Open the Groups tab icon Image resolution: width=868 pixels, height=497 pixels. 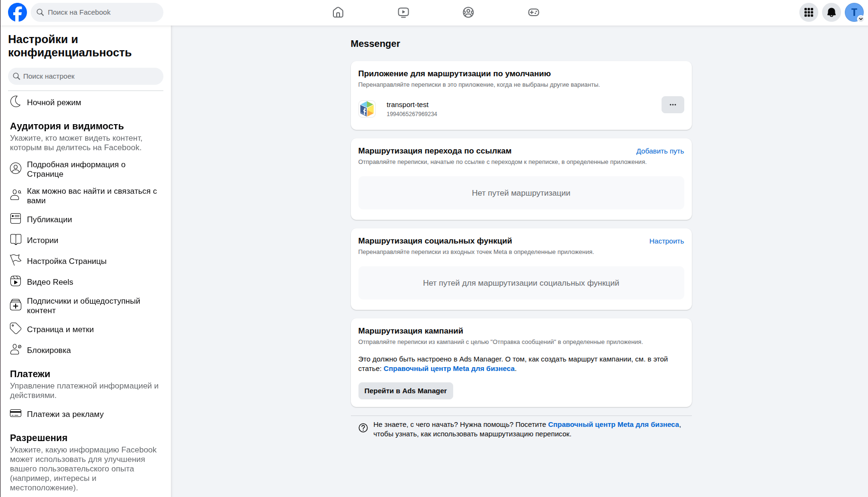pos(468,12)
